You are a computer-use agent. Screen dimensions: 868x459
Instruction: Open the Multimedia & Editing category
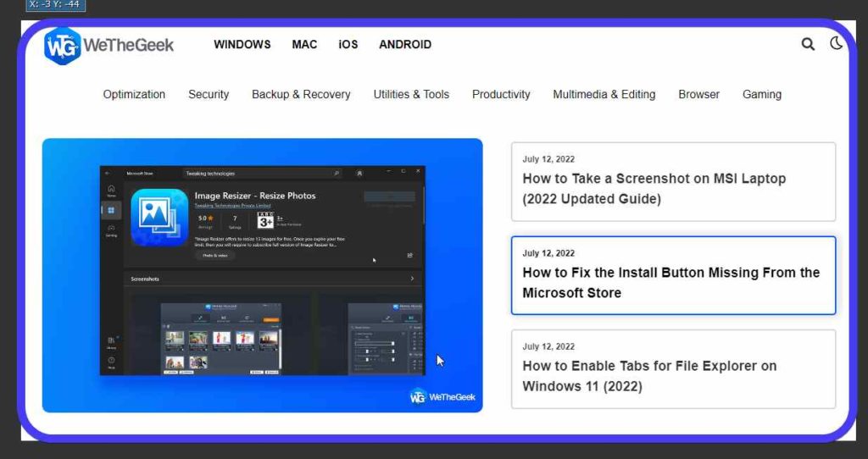click(x=604, y=95)
